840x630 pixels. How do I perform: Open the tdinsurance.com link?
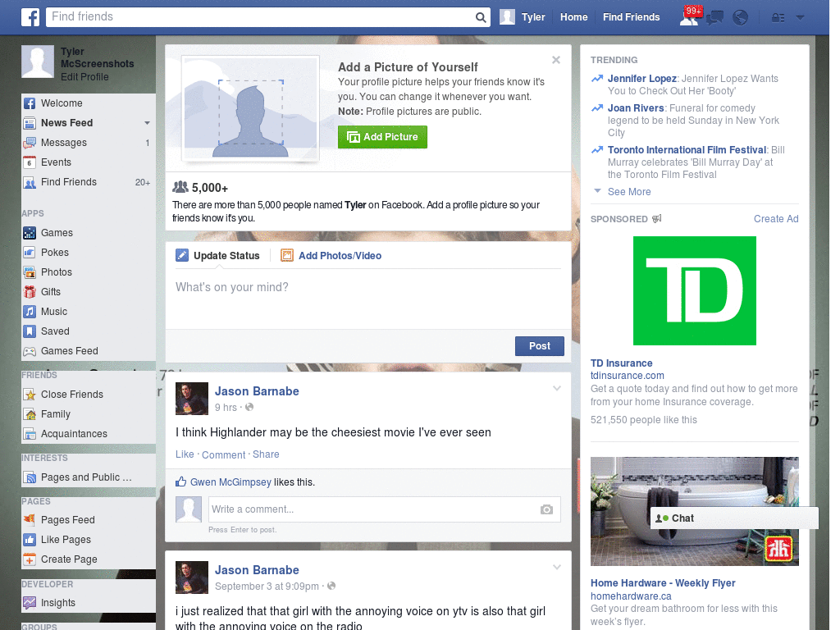[628, 376]
